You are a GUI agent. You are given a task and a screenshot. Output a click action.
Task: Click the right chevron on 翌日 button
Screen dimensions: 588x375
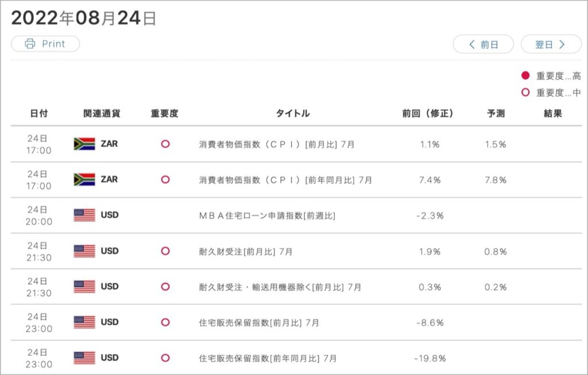pos(562,44)
